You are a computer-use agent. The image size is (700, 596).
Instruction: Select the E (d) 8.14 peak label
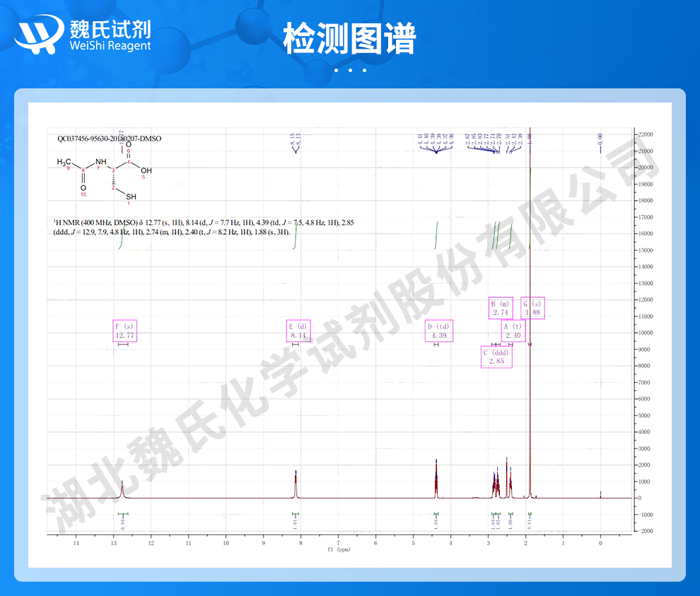click(x=298, y=331)
